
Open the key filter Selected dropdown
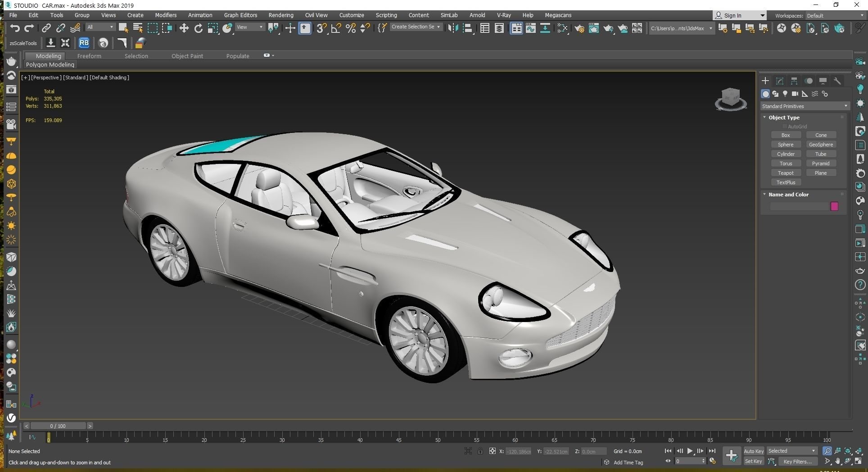pos(792,451)
